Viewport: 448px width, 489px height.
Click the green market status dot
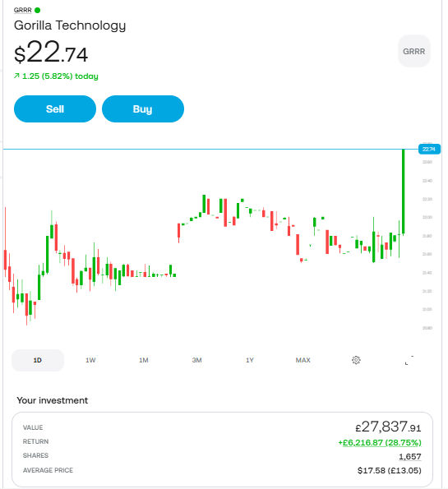pos(38,11)
